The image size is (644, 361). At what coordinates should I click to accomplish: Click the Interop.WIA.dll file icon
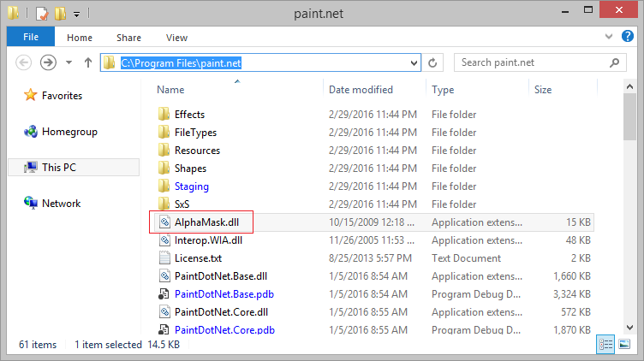click(x=164, y=240)
